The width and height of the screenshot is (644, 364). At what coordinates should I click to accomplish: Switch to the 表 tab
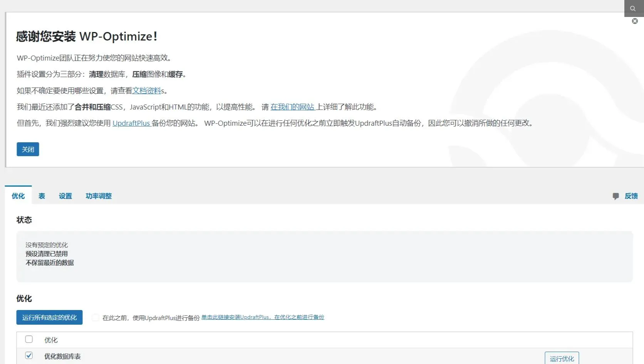[x=42, y=196]
